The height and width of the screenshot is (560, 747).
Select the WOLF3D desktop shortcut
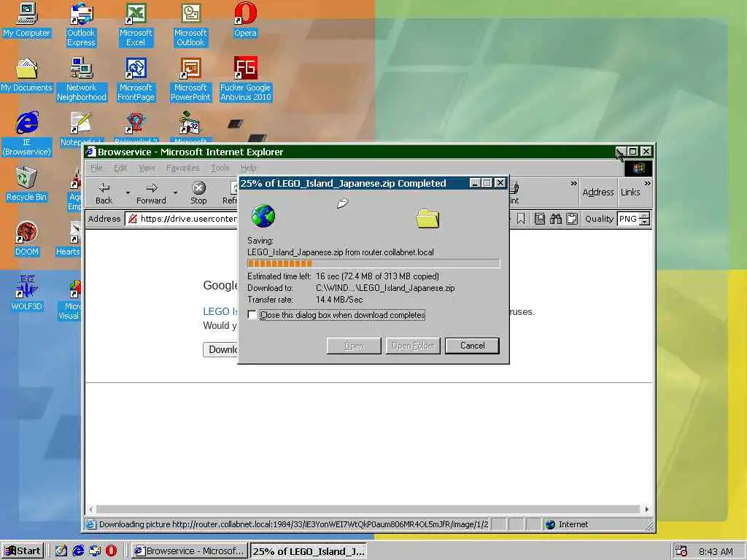[x=26, y=293]
